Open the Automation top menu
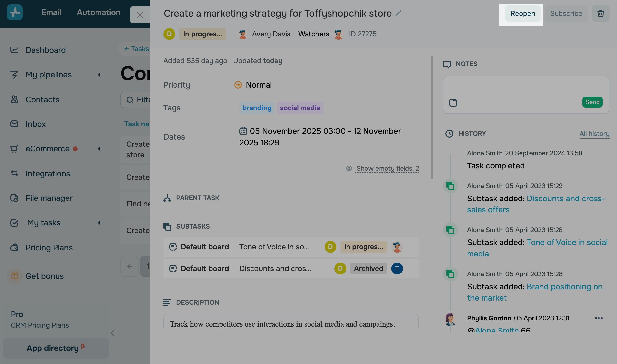 click(98, 12)
